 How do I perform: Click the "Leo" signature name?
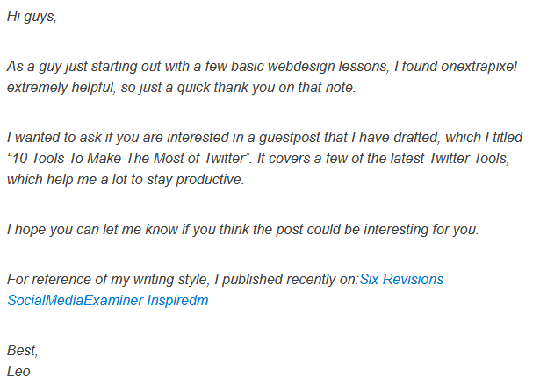(x=19, y=370)
